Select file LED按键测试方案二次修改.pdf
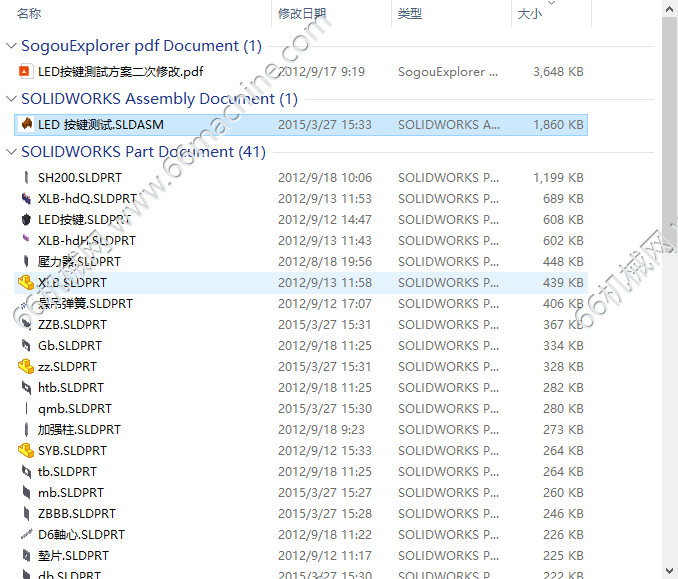This screenshot has height=579, width=678. click(x=121, y=71)
